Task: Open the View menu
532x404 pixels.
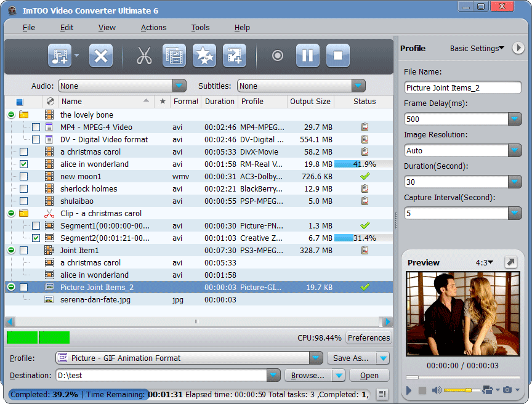Action: point(107,28)
